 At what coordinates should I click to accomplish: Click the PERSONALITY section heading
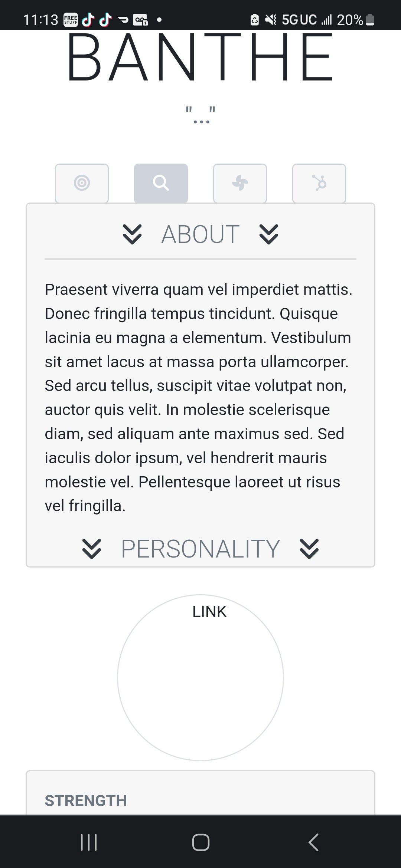[x=200, y=549]
